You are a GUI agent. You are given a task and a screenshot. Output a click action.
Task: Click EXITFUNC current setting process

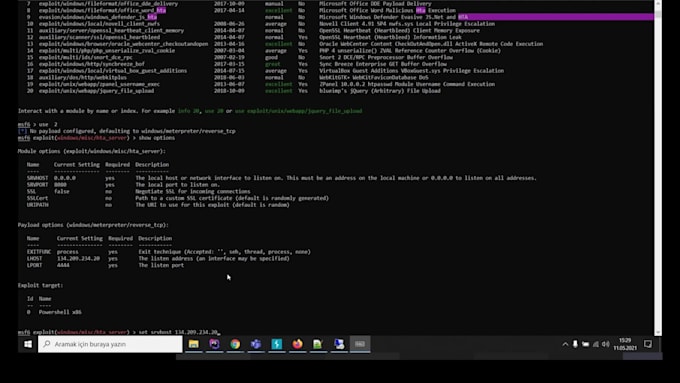click(68, 252)
